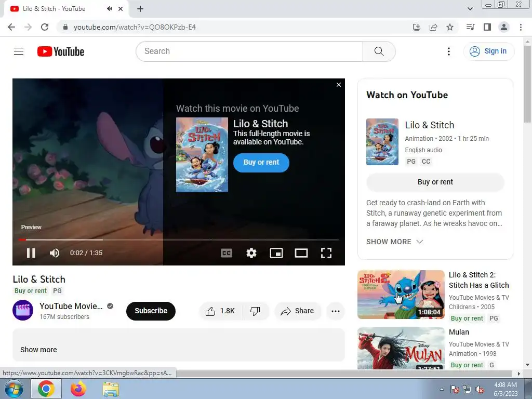Click Lilo & Stitch title in sidebar card
The height and width of the screenshot is (399, 532).
click(429, 125)
